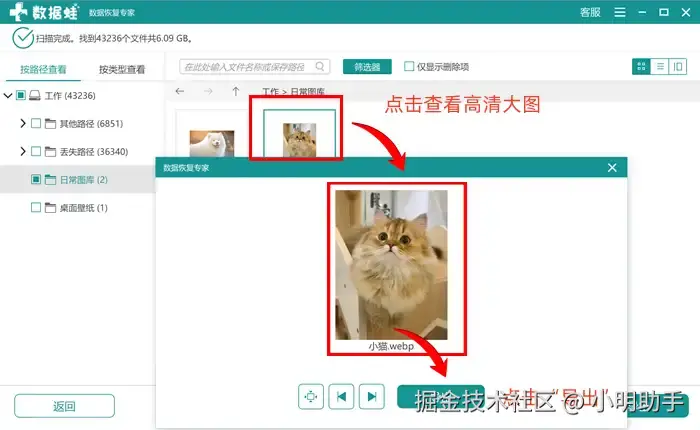Click the search magnifier icon
Viewport: 700px width, 430px height.
coord(320,67)
